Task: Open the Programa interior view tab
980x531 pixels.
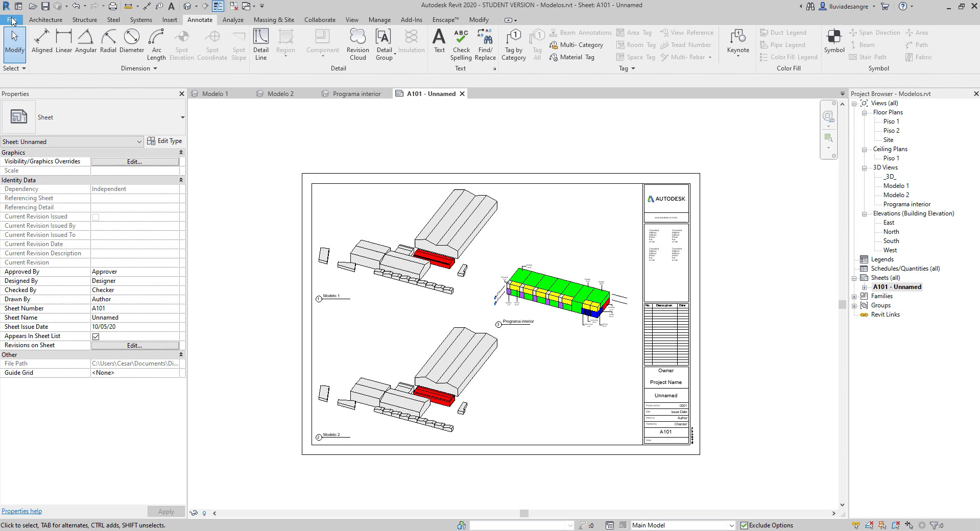Action: (356, 94)
